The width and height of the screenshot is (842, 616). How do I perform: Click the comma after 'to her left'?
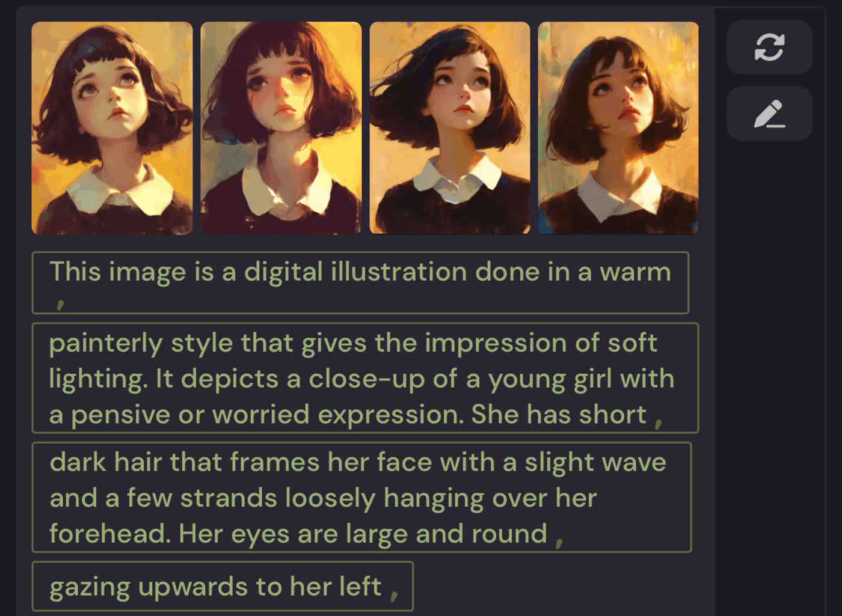[394, 595]
